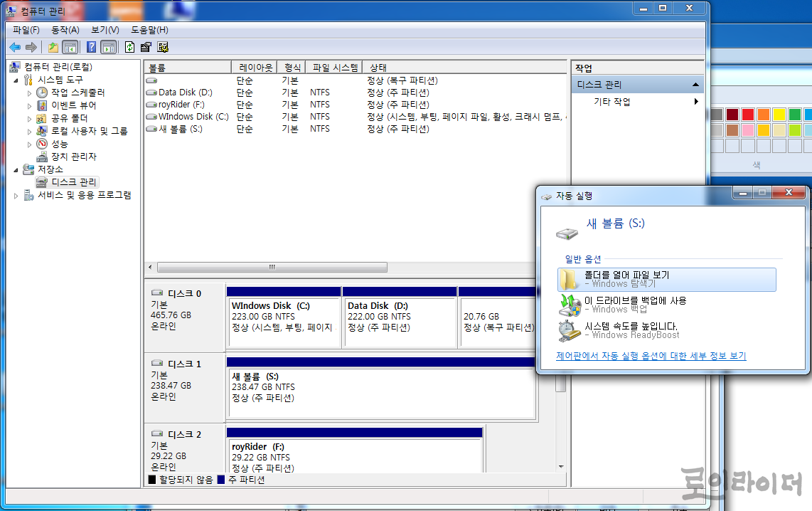Collapse the 저장소 tree node

tap(16, 170)
